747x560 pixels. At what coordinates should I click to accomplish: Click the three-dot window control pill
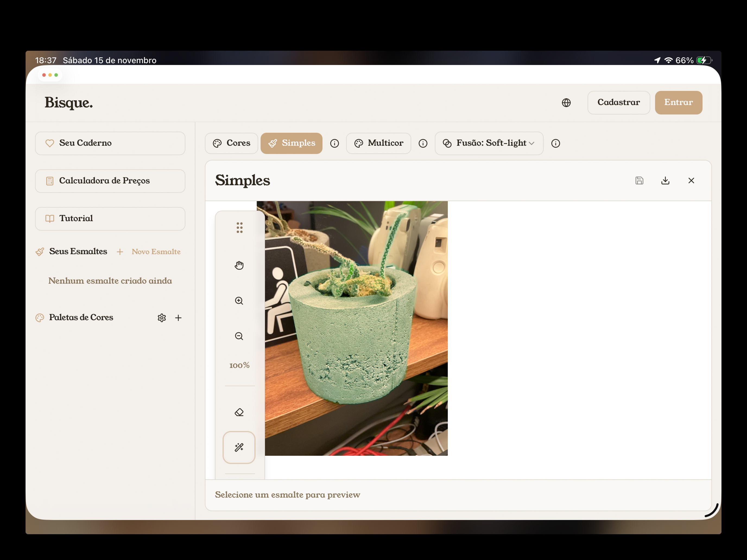click(50, 75)
